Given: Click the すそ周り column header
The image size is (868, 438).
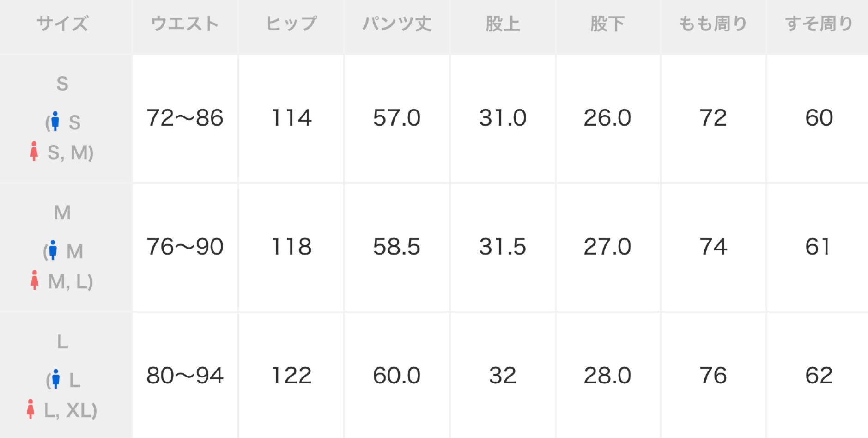Looking at the screenshot, I should coord(819,24).
